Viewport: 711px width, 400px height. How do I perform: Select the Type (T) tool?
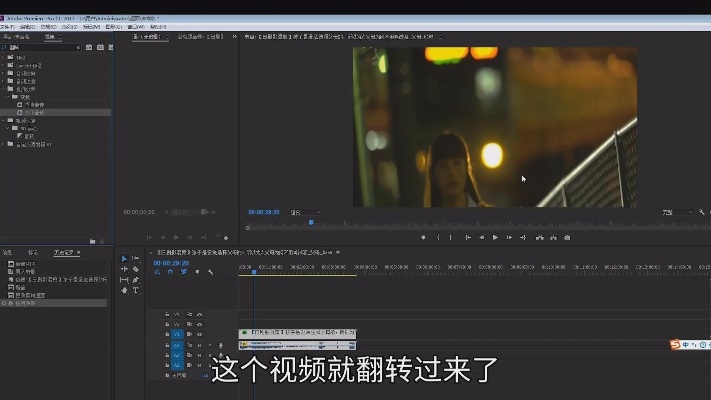click(135, 290)
